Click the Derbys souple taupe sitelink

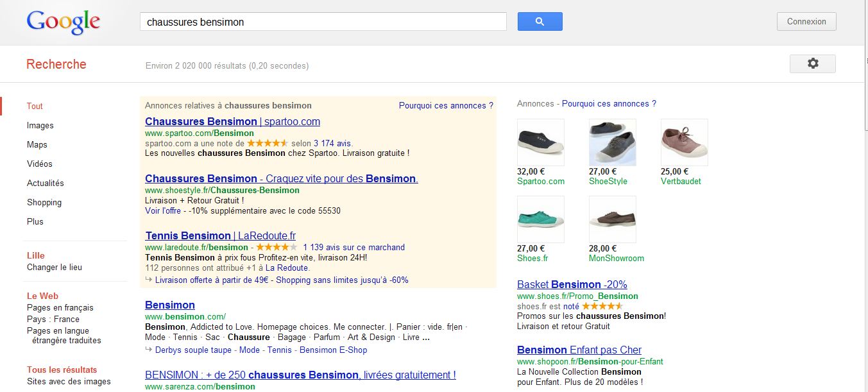[193, 350]
